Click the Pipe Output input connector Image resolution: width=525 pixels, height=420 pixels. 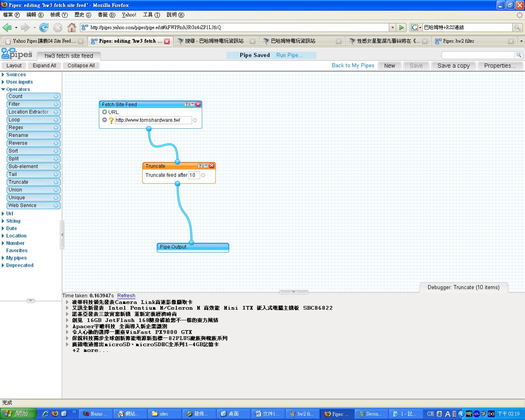[192, 242]
